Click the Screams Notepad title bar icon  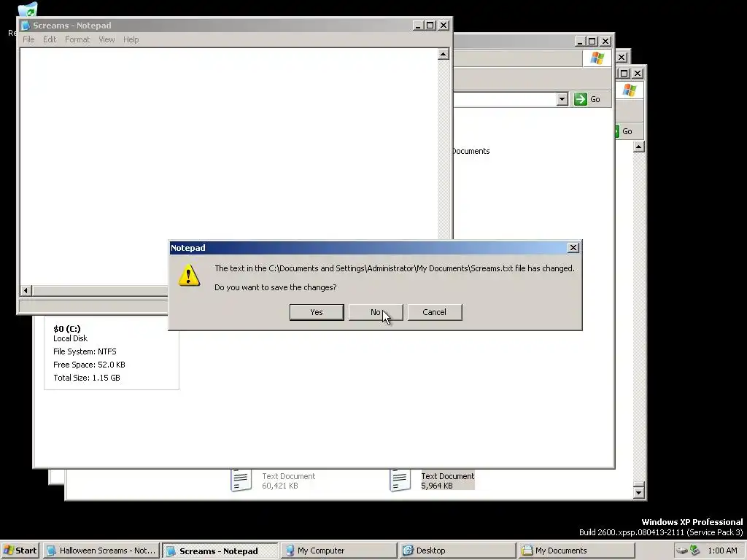(x=26, y=26)
